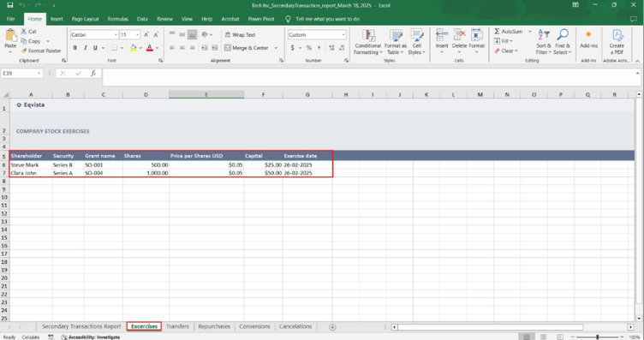Open the File menu

click(x=10, y=19)
